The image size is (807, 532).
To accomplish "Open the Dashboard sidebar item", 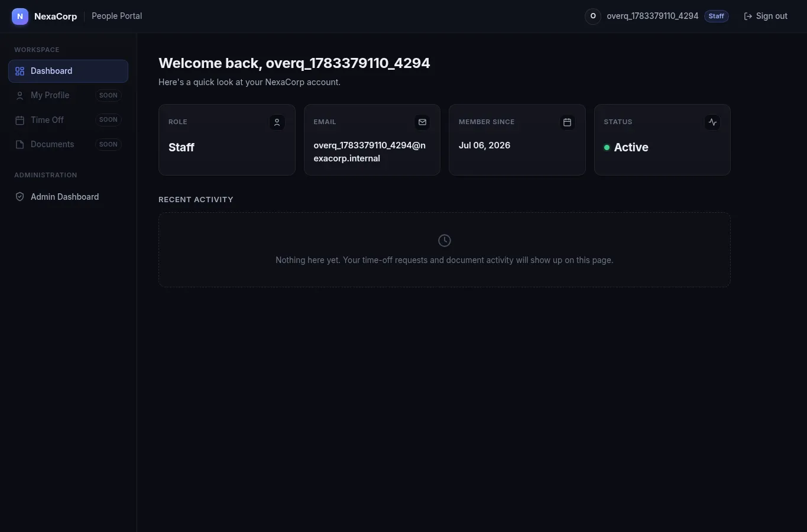I will [68, 71].
